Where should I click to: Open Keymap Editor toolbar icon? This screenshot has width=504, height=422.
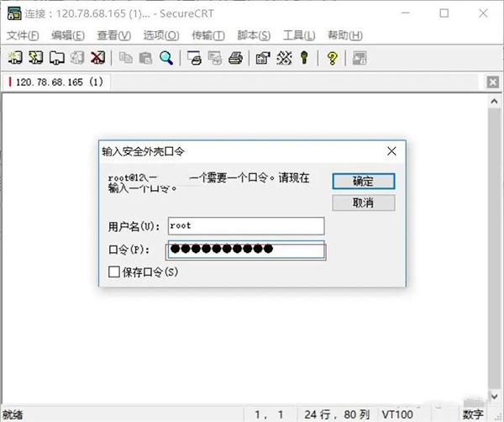tap(284, 58)
